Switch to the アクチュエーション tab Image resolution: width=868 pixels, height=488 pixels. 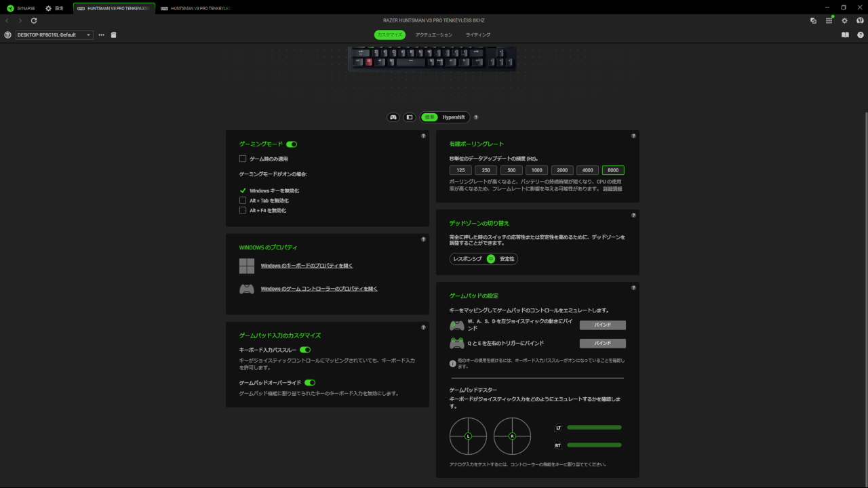433,35
